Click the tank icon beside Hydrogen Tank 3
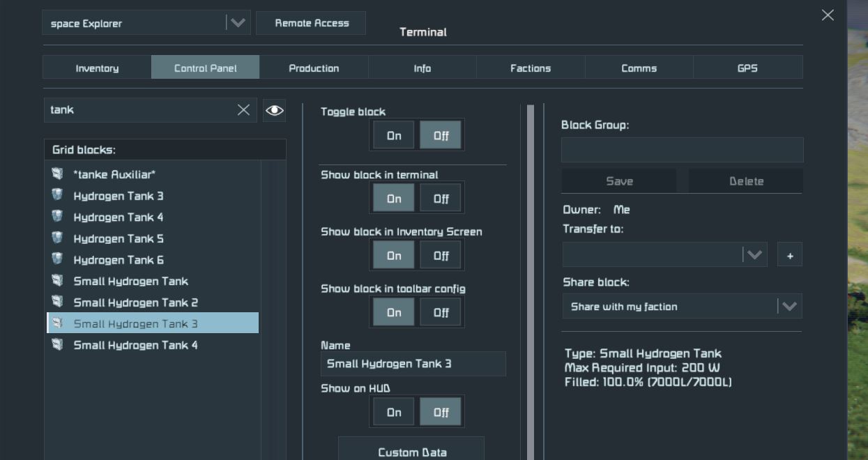Viewport: 868px width, 460px height. (57, 195)
